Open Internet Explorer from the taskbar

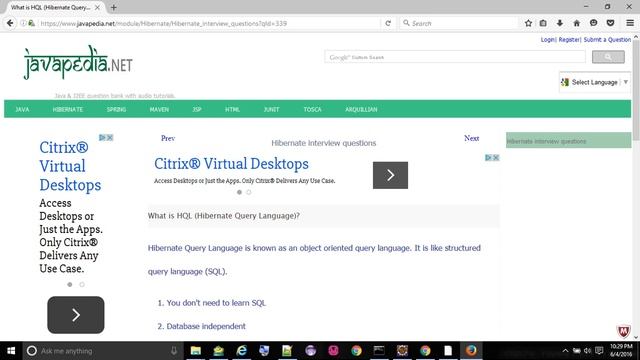tap(242, 351)
